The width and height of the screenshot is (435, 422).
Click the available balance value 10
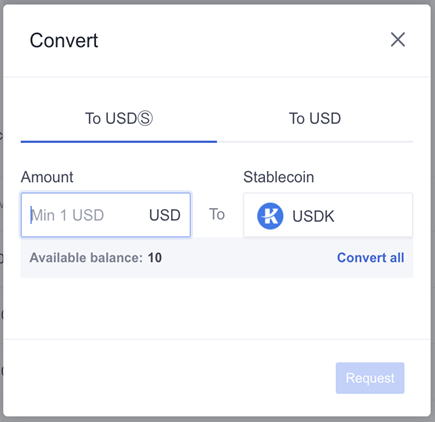pos(155,258)
